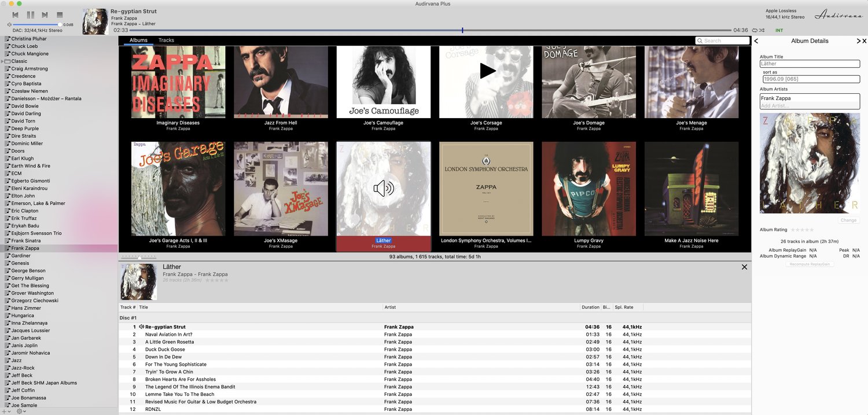This screenshot has width=868, height=415.
Task: Open the Album Details cover artwork
Action: (810, 163)
